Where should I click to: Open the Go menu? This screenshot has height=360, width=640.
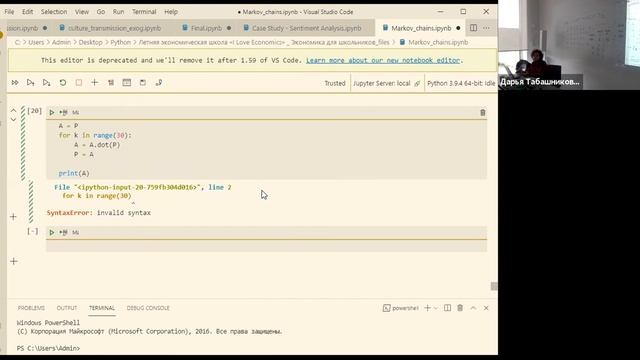101,12
